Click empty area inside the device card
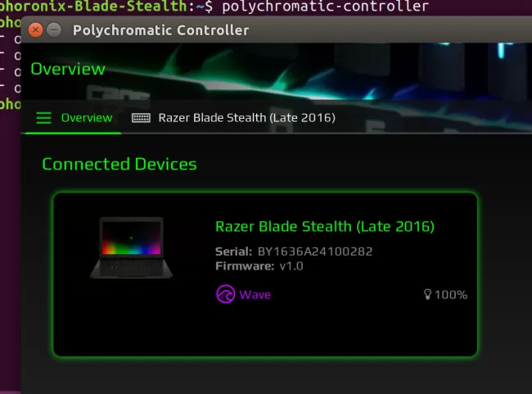The image size is (532, 394). 264,329
